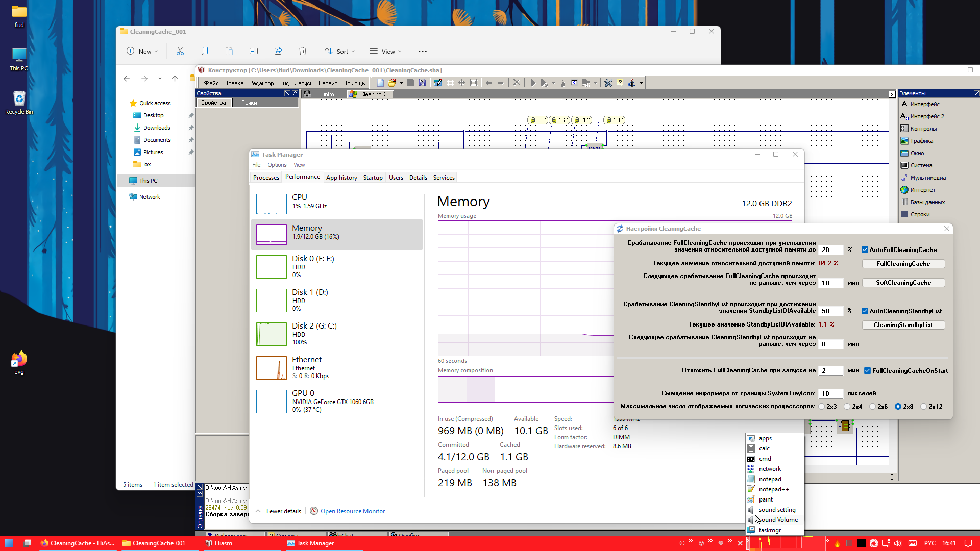Select 'sound setting' in the popup menu
Image resolution: width=980 pixels, height=551 pixels.
pos(777,510)
